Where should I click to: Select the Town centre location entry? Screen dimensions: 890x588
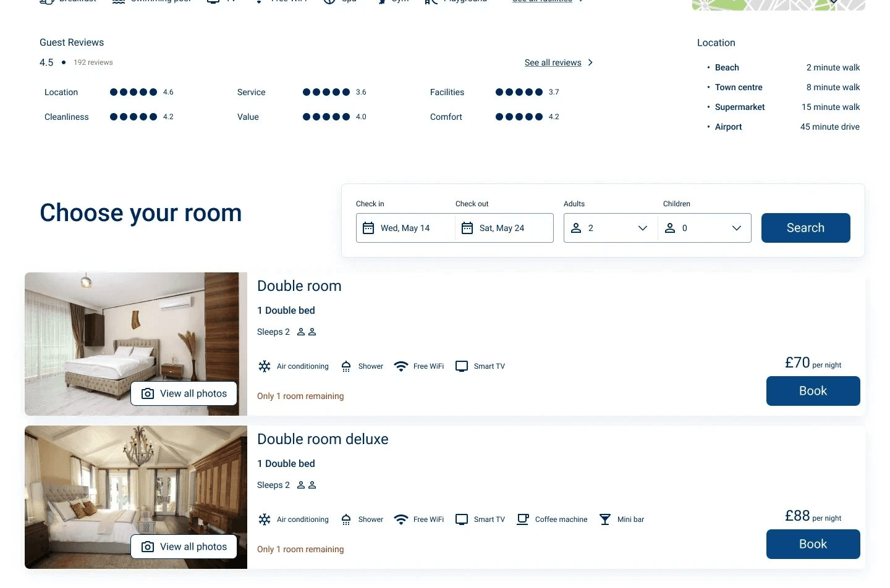tap(784, 87)
